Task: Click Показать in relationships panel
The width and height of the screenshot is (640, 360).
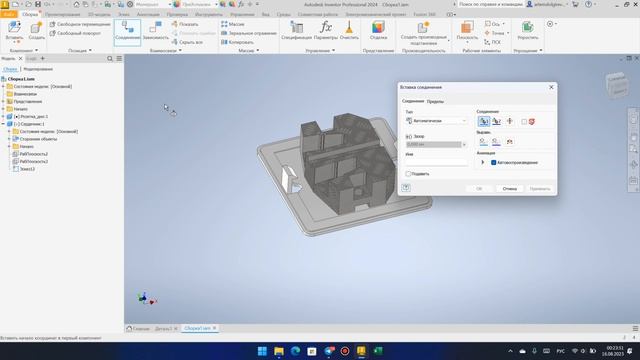Action: (x=185, y=24)
